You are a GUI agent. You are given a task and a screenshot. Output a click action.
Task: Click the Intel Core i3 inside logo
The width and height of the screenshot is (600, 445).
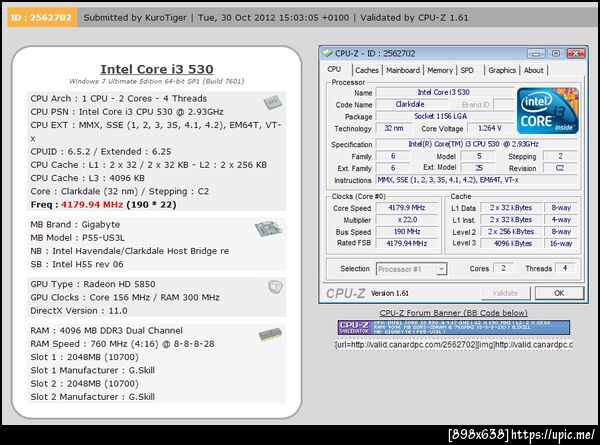(x=548, y=111)
